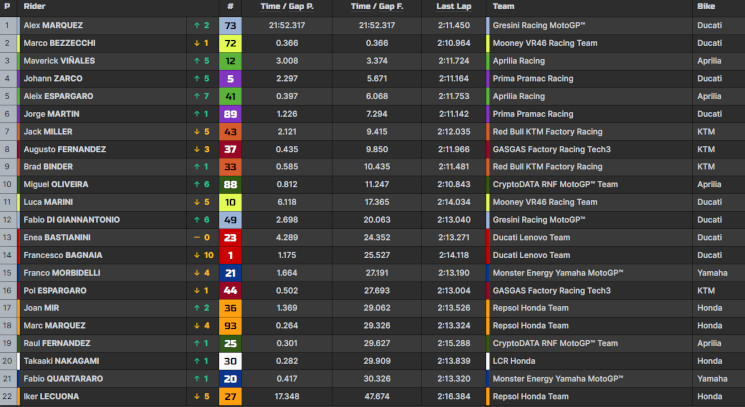The image size is (745, 407).
Task: Click the Bike column header
Action: pyautogui.click(x=706, y=7)
